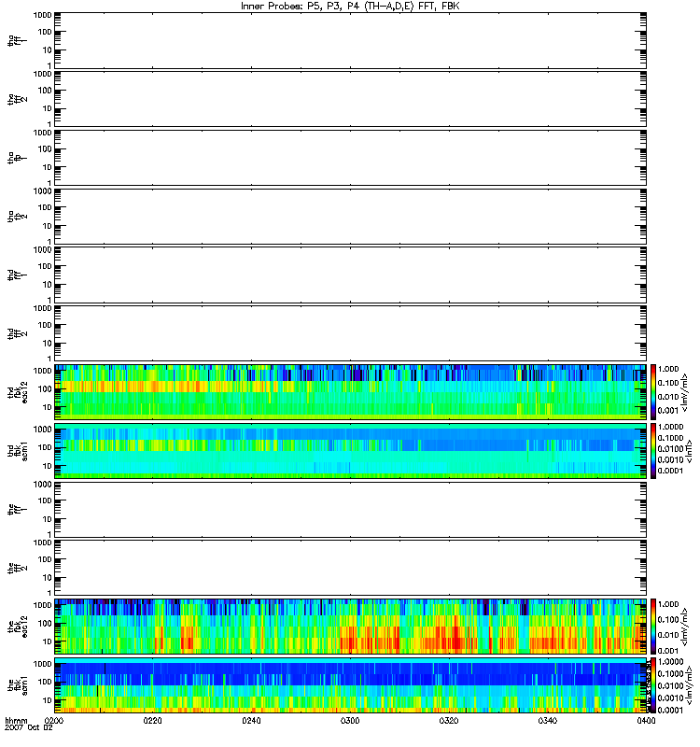Click the '0.0100' value on thd scm1 colorbar
The width and height of the screenshot is (700, 747).
tap(670, 449)
